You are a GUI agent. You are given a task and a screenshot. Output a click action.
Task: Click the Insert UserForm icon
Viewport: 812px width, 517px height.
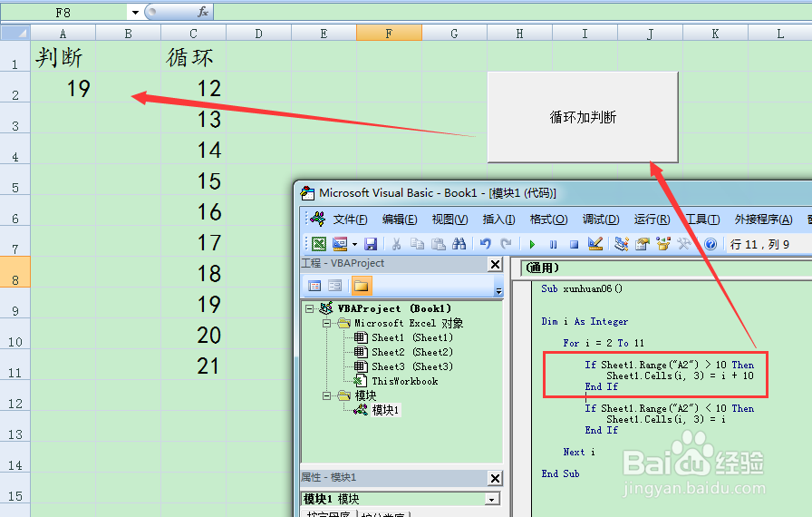point(340,243)
